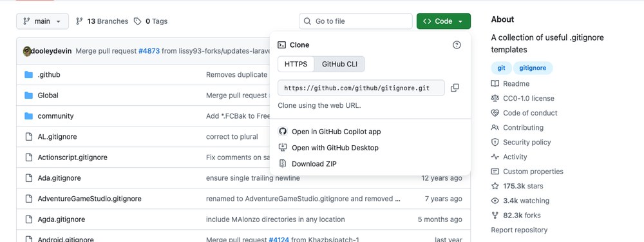Toggle the green Code dropdown button
The image size is (644, 242).
pos(444,21)
